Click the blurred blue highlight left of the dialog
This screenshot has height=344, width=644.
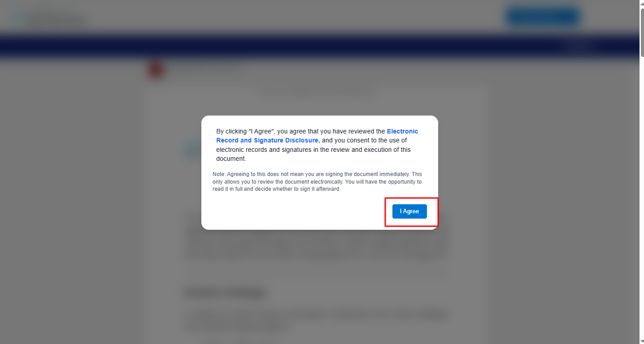tap(193, 151)
